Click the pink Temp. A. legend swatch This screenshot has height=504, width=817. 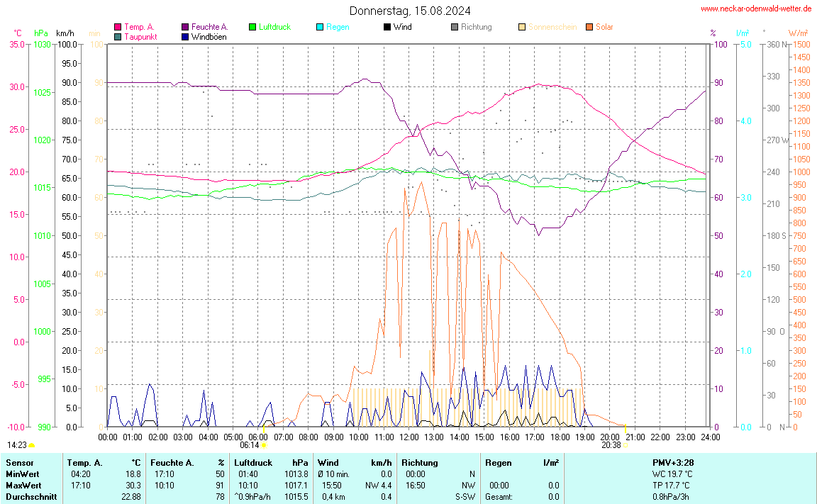(118, 27)
